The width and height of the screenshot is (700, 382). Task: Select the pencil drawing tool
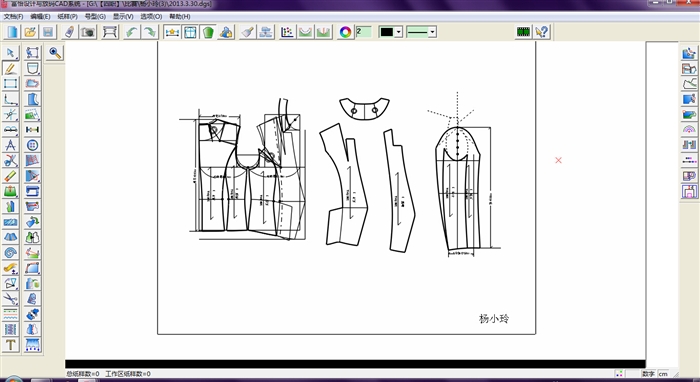[x=11, y=68]
